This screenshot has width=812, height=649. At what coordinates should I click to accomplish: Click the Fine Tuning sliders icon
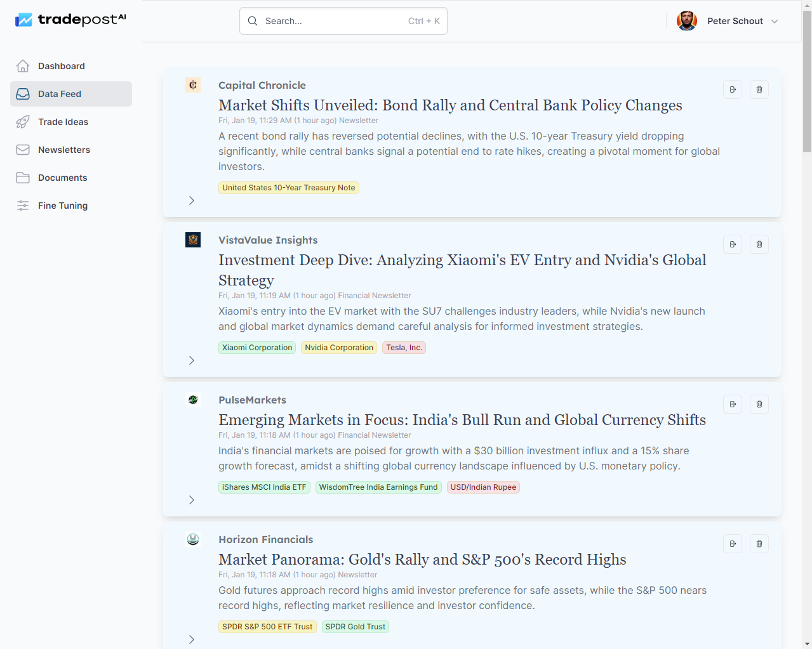(x=23, y=206)
